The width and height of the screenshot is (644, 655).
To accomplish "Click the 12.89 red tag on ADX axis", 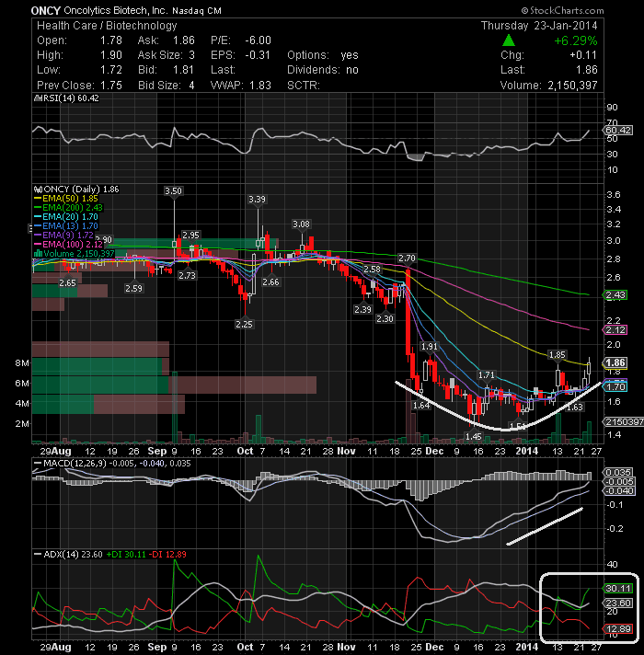I will coord(618,628).
